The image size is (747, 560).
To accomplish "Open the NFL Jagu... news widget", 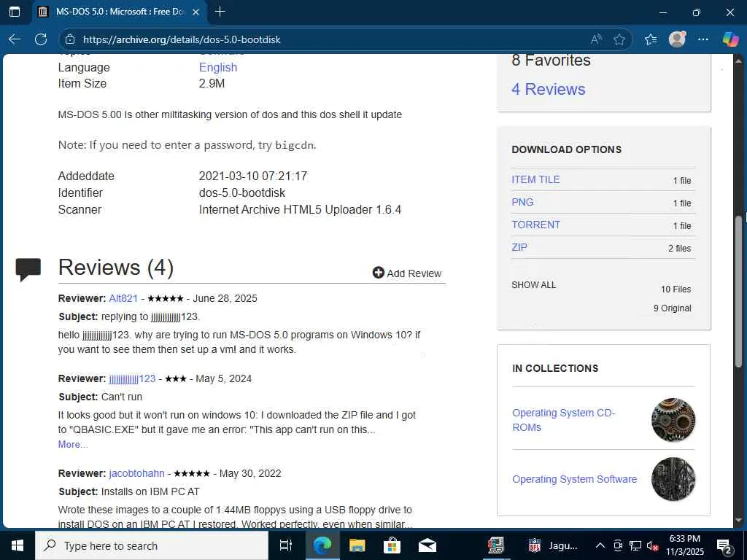I will [x=553, y=545].
